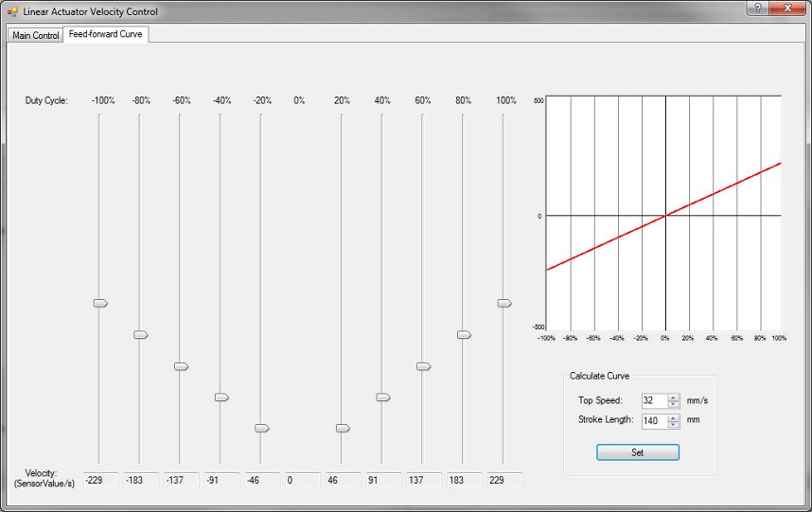Click the Top Speed value field

[655, 400]
